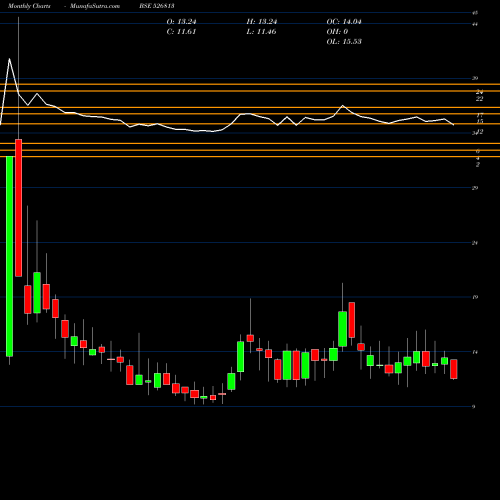This screenshot has height=500, width=500.
Task: Click the '14' price axis label
Action: [x=475, y=352]
